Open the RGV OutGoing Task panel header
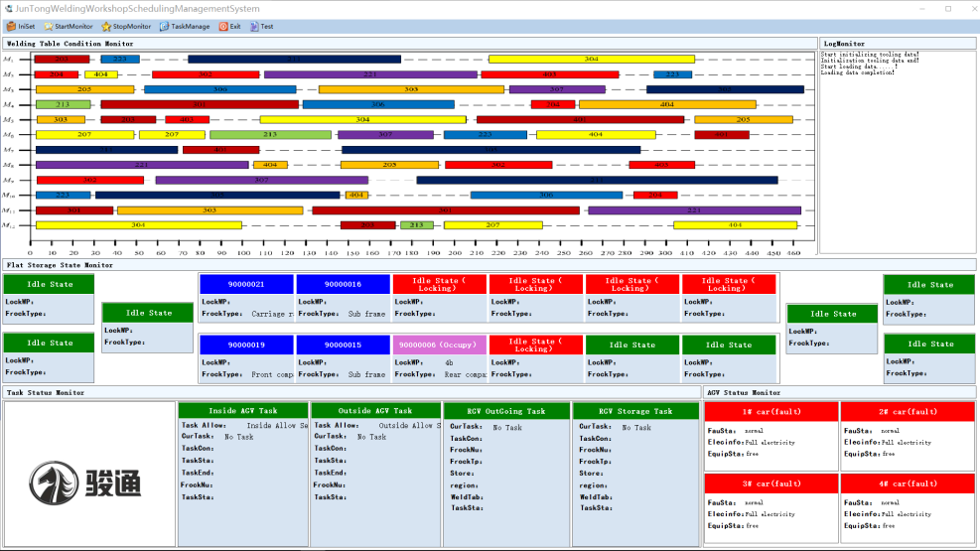This screenshot has width=980, height=551. click(506, 410)
